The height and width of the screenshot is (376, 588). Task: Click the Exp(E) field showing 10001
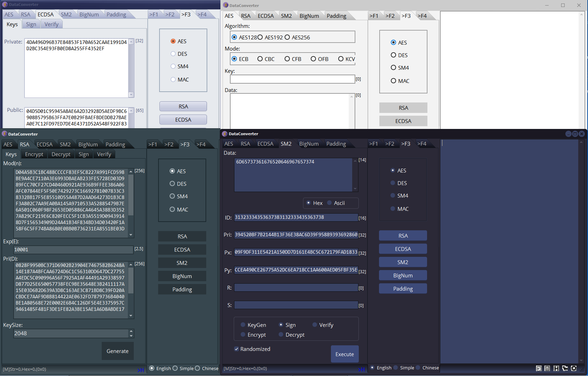[73, 250]
